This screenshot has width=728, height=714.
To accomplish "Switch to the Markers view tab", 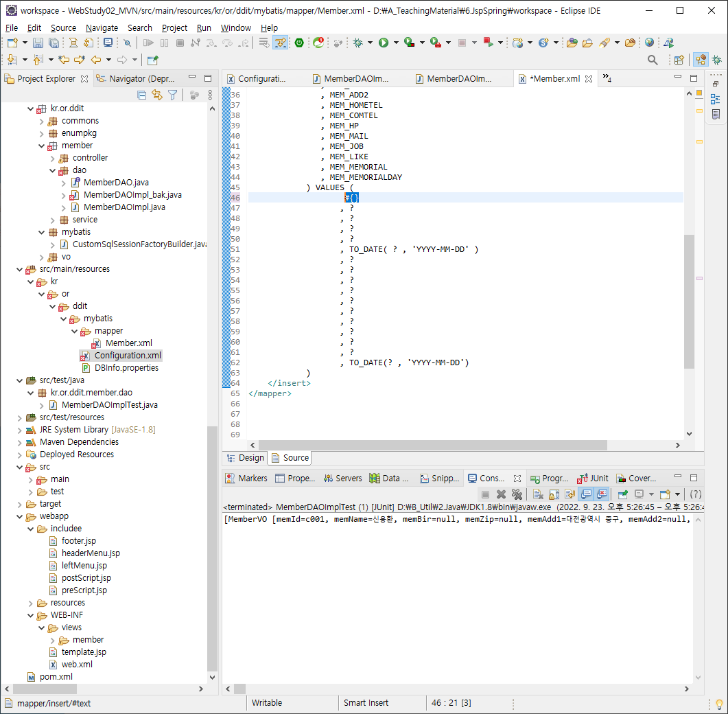I will (x=246, y=479).
